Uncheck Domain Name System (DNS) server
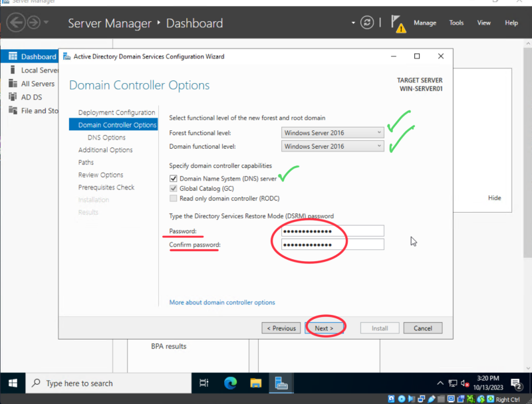The image size is (532, 404). click(174, 178)
